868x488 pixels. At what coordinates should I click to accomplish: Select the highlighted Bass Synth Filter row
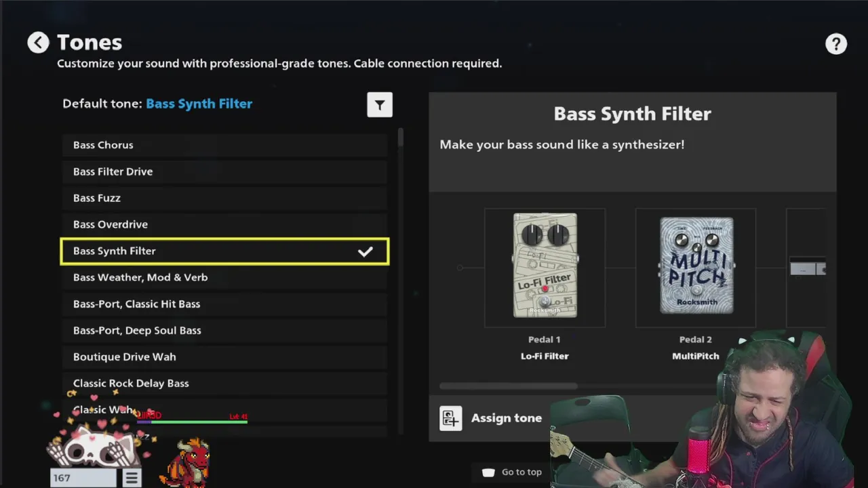(224, 251)
